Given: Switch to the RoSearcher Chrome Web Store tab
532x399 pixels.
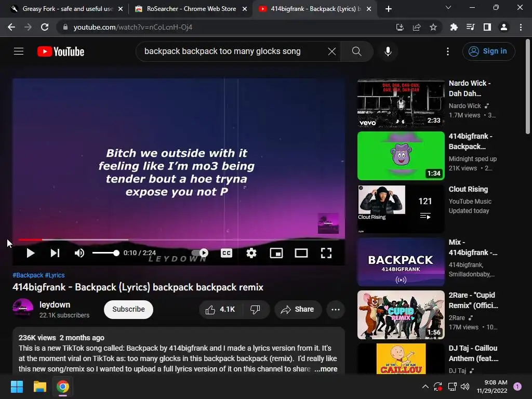Looking at the screenshot, I should pos(191,9).
